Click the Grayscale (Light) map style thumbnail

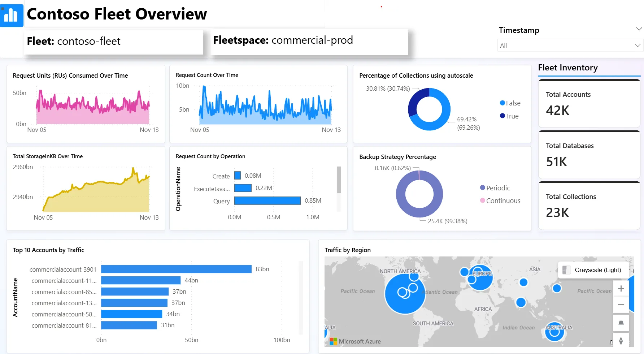(566, 270)
